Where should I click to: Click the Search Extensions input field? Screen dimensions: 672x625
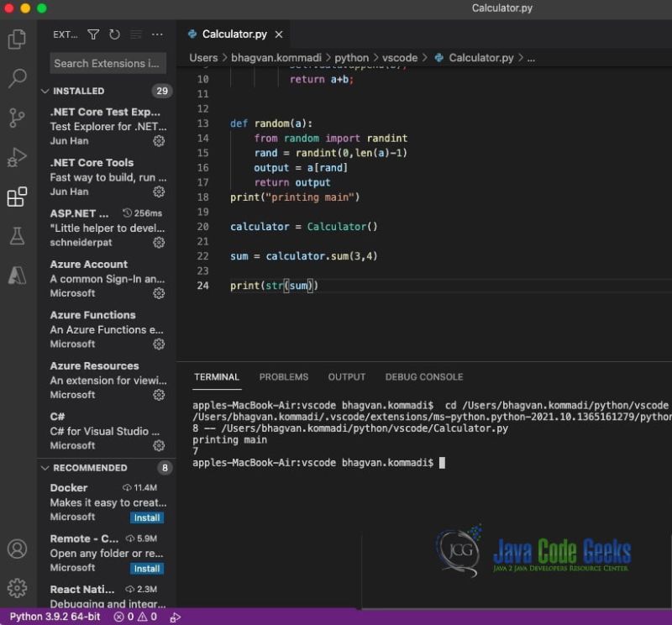108,63
